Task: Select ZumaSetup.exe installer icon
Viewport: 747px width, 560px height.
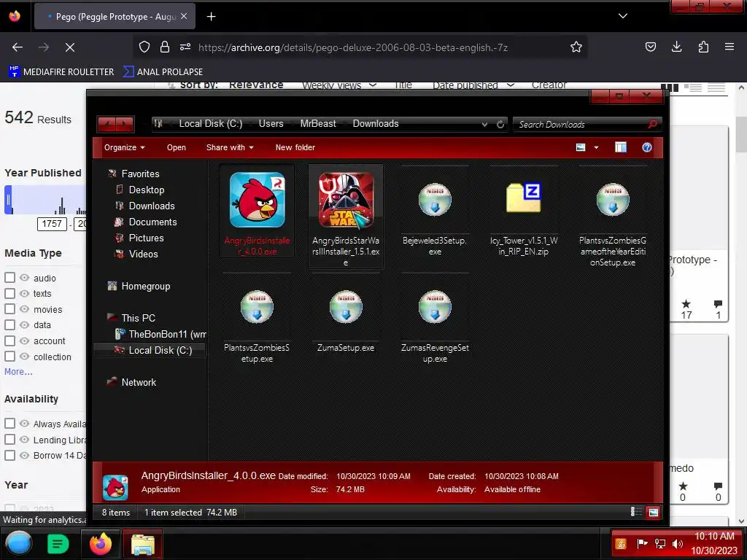Action: pos(346,307)
